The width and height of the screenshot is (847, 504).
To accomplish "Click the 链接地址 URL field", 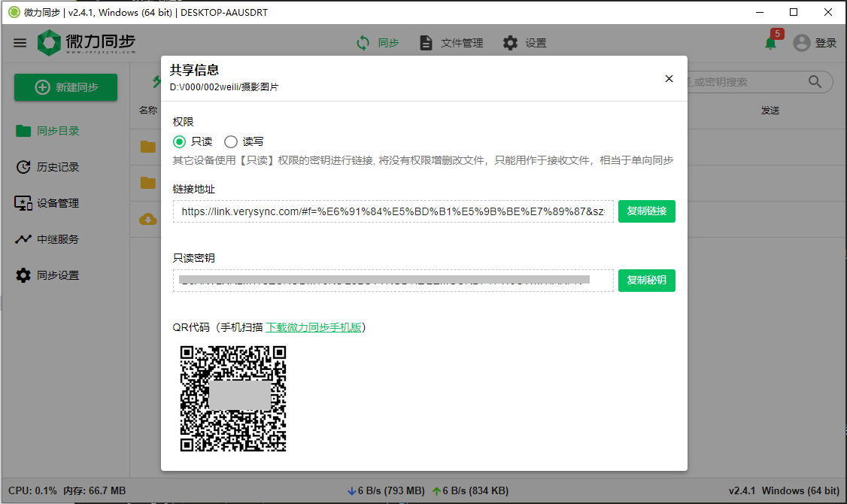I will click(x=393, y=211).
